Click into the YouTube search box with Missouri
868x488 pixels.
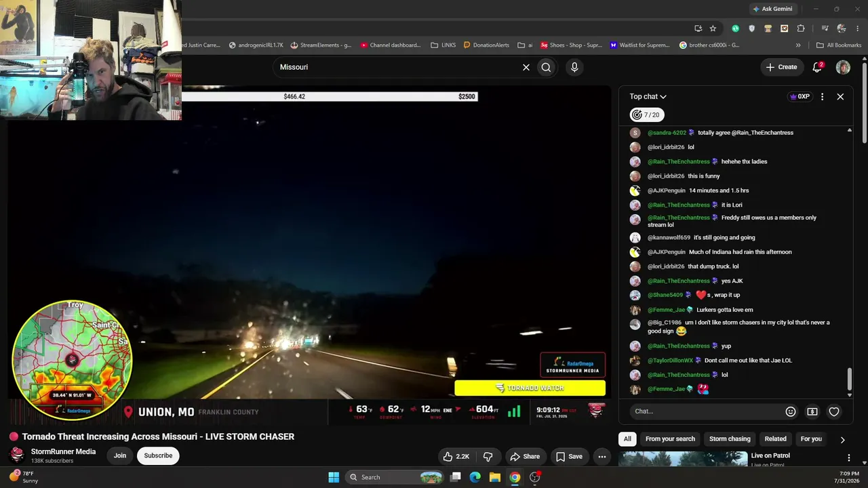[396, 67]
